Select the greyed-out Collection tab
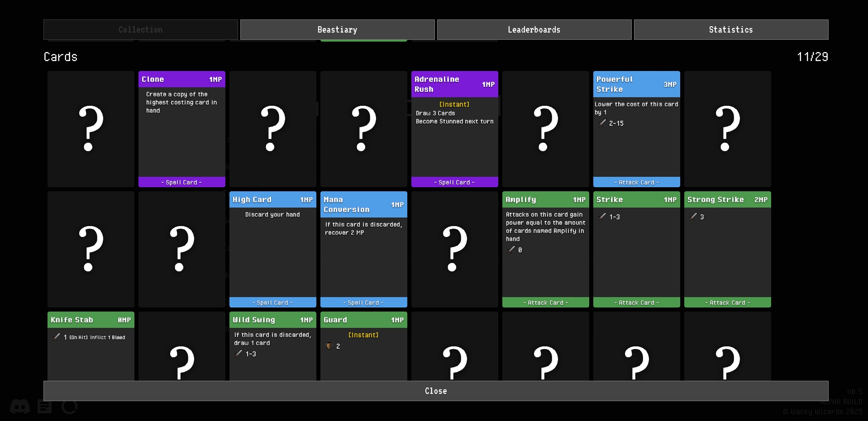 click(140, 29)
